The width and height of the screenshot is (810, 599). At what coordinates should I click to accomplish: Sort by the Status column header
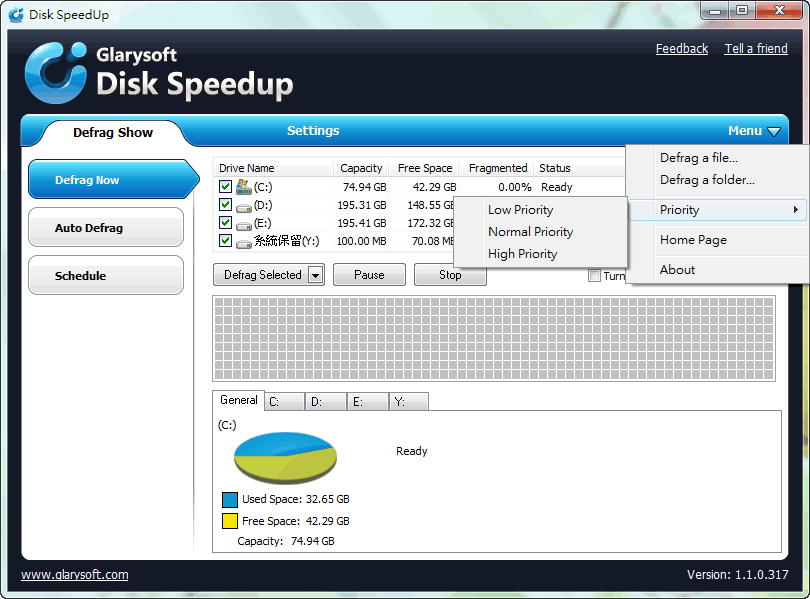click(579, 168)
